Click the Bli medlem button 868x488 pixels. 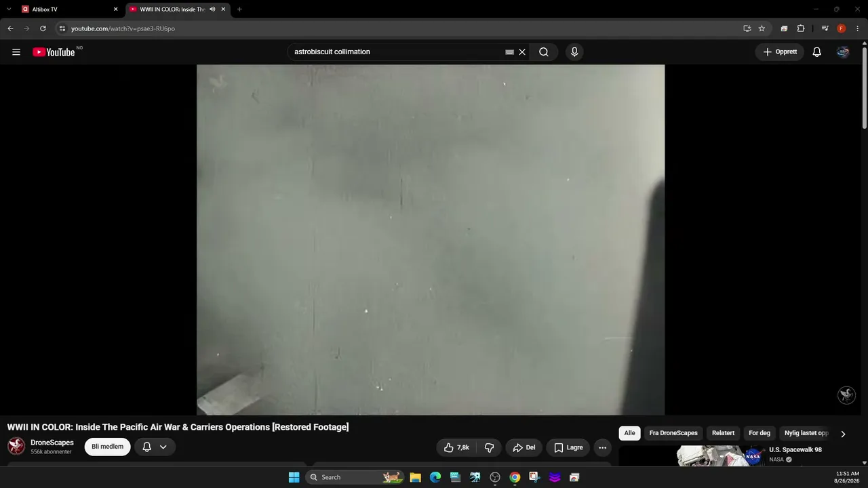pyautogui.click(x=107, y=447)
